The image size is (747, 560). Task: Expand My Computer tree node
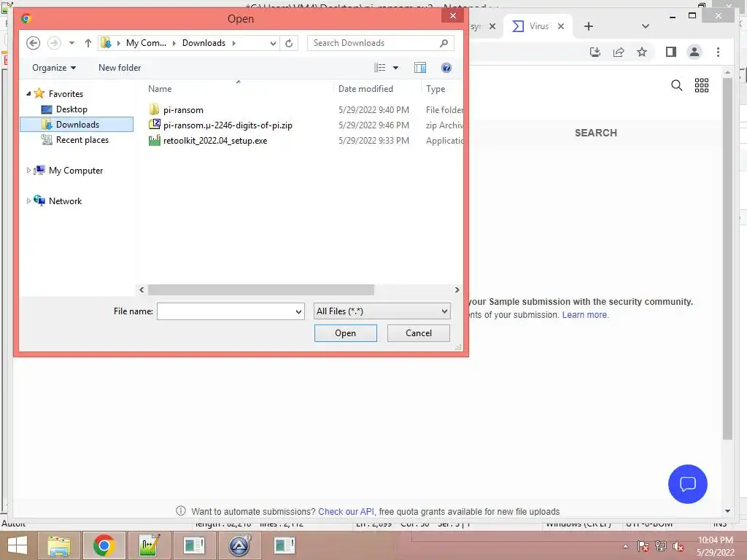coord(28,171)
